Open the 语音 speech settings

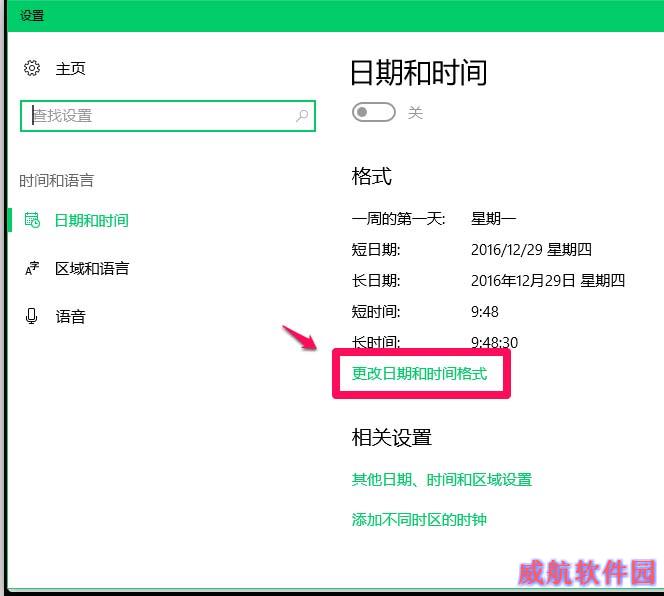coord(71,316)
